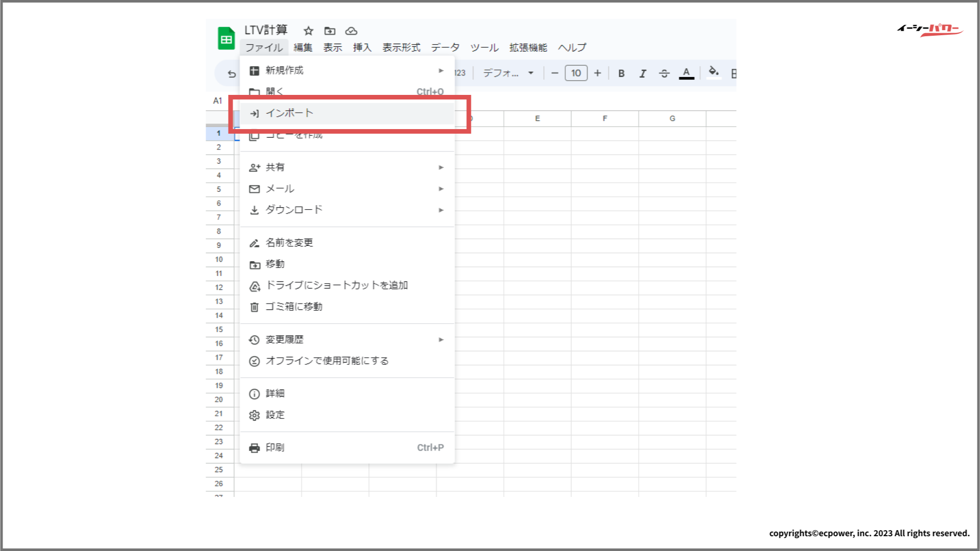The image size is (980, 551).
Task: Click the Google Sheets home logo
Action: click(x=226, y=39)
